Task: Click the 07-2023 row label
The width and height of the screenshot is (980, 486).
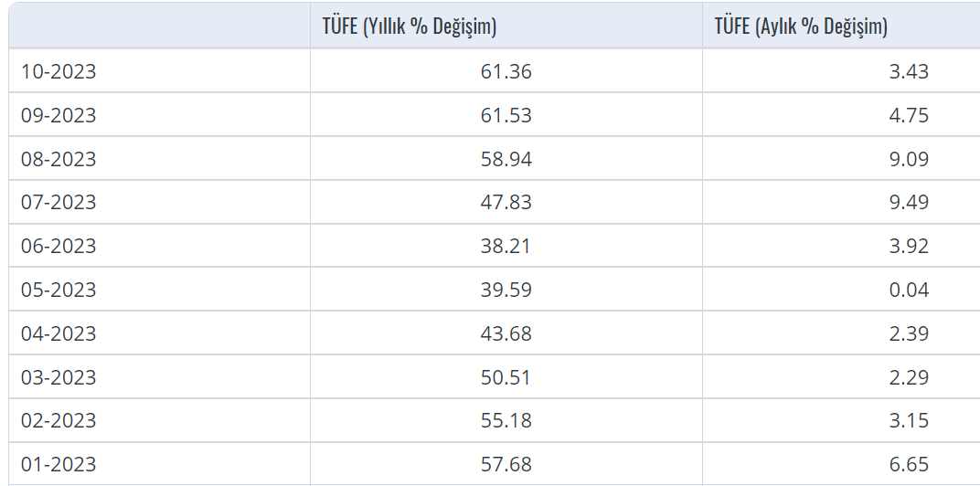Action: (x=59, y=202)
